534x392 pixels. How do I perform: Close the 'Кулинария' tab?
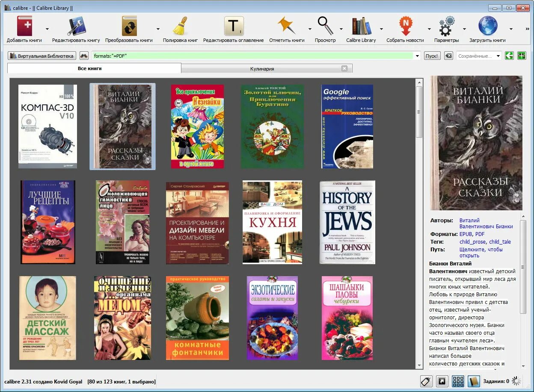(344, 68)
